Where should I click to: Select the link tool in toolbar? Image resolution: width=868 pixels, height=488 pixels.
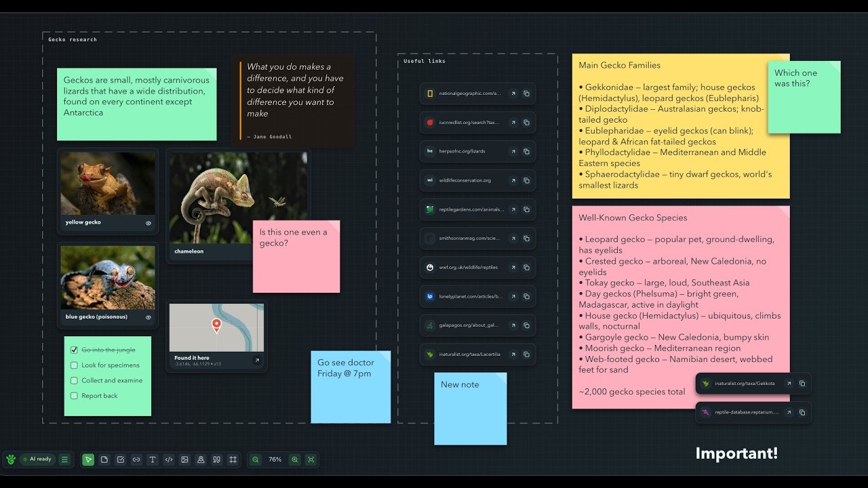[136, 460]
